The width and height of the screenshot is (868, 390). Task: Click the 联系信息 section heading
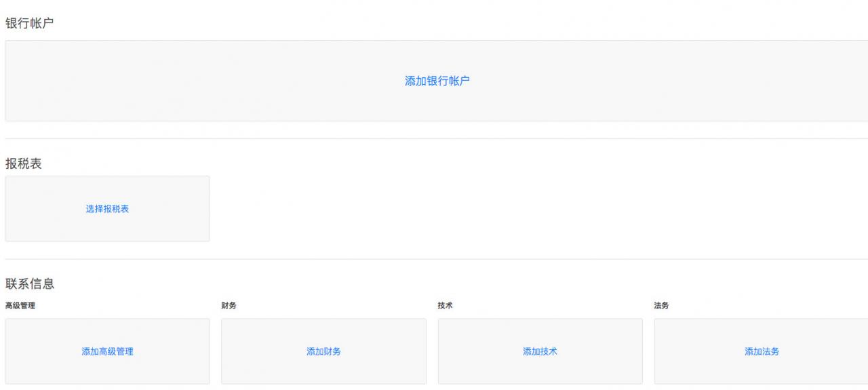pyautogui.click(x=30, y=284)
